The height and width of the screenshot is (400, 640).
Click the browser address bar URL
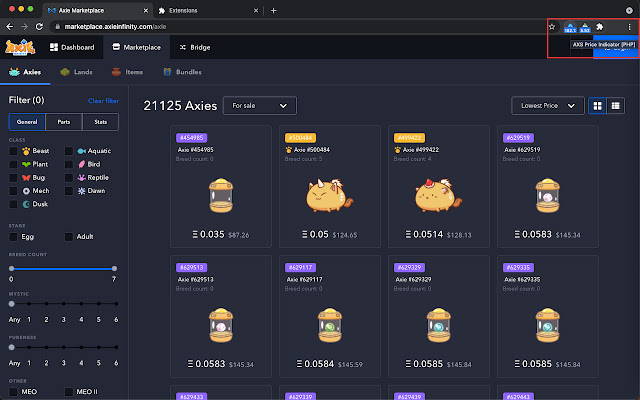coord(115,27)
